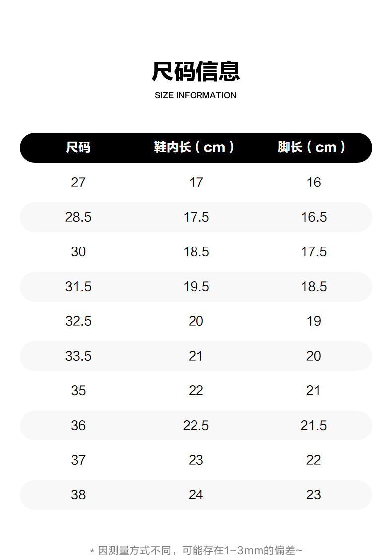Choose the size 37 cell
Screen dimensions: 392x555
point(78,460)
